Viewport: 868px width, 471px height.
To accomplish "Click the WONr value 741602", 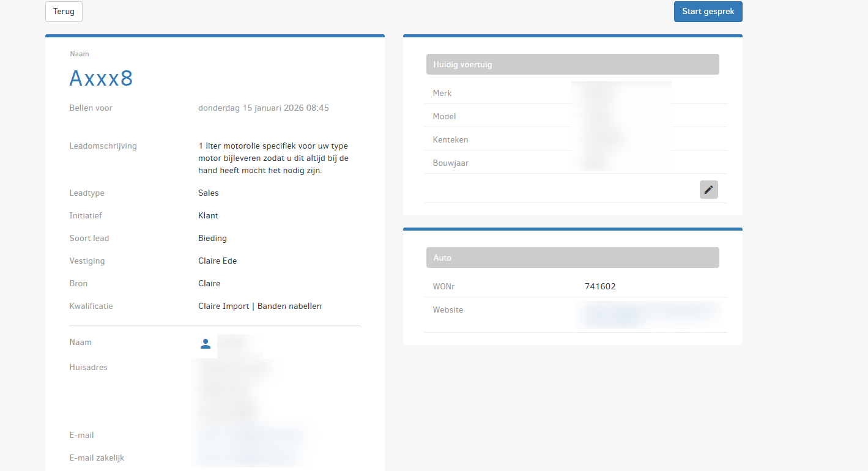I will pos(599,286).
